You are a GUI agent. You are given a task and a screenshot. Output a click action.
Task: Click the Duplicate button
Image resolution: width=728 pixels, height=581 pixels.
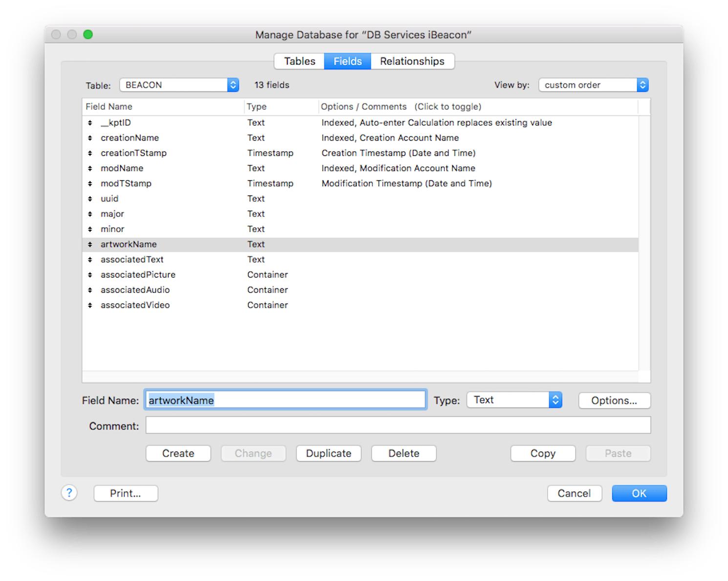329,453
